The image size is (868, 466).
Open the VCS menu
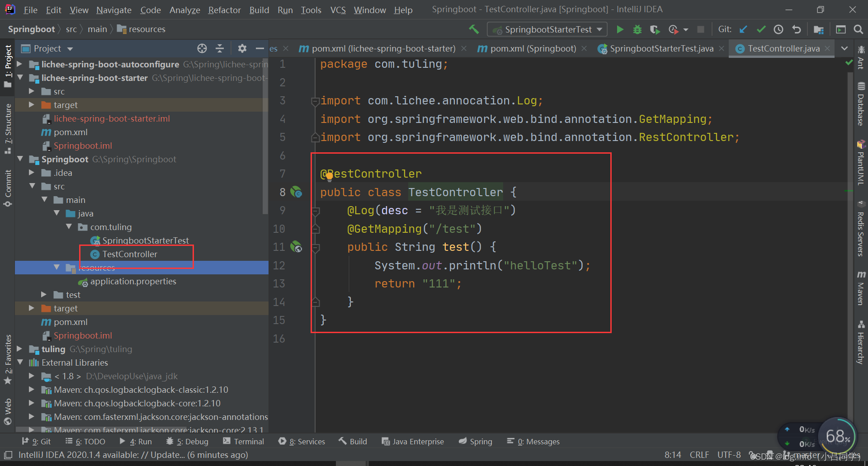(338, 10)
